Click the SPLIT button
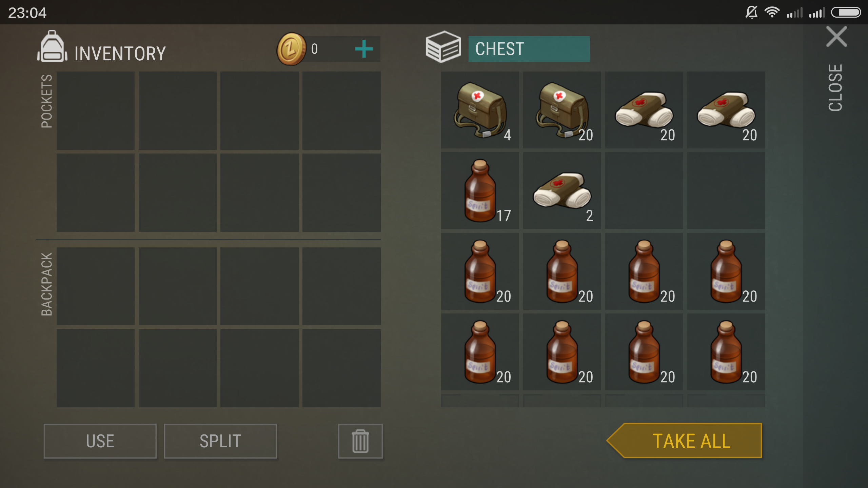 coord(220,441)
